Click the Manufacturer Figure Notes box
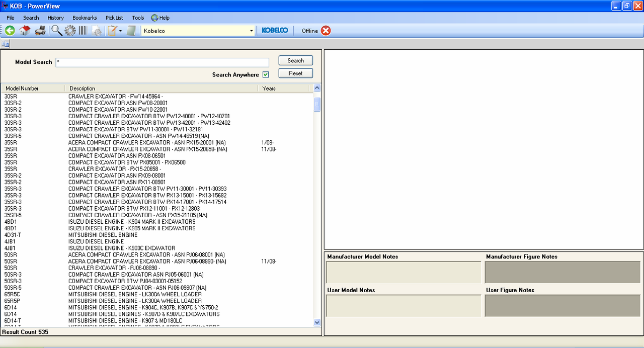The width and height of the screenshot is (644, 348). click(x=562, y=272)
